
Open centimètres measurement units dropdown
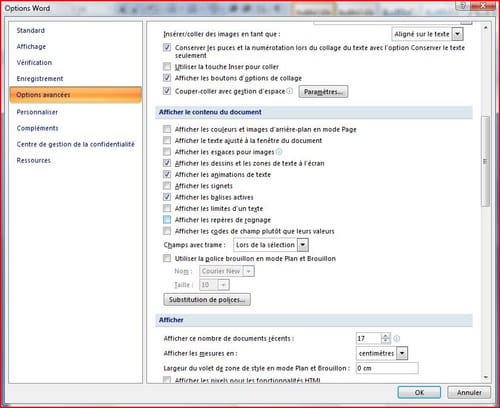[x=402, y=353]
